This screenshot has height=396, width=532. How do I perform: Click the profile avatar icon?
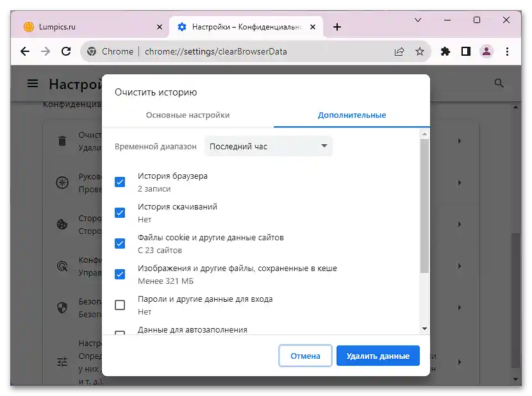click(x=486, y=51)
